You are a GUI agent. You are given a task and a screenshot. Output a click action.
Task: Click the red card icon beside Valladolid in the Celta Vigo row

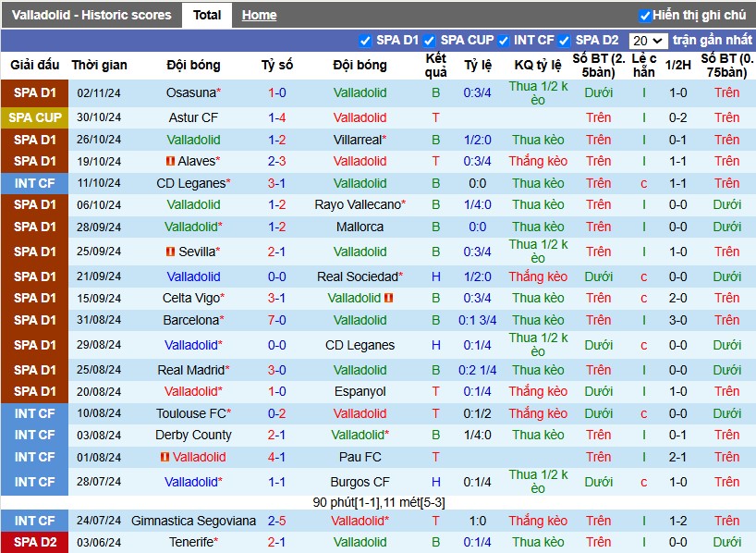click(388, 298)
